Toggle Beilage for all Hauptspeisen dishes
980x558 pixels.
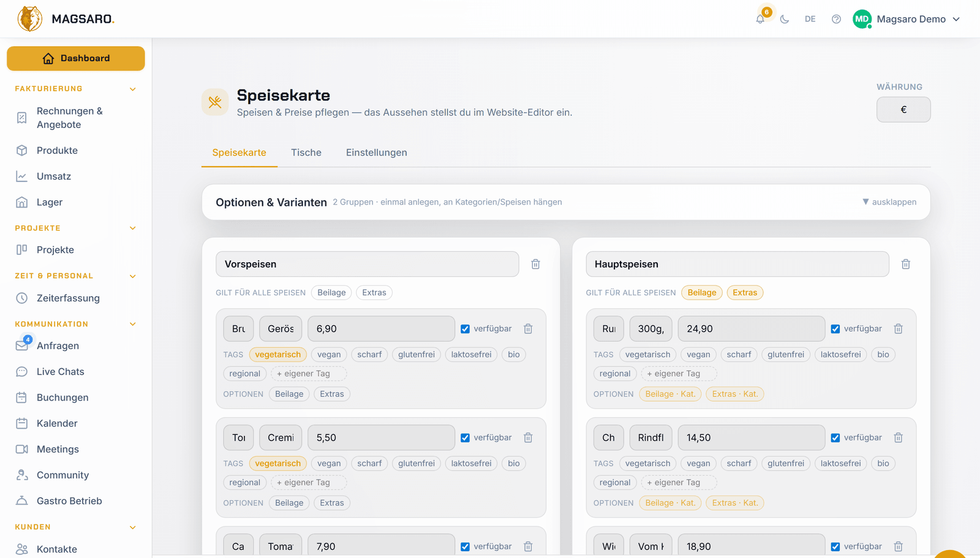[702, 293]
